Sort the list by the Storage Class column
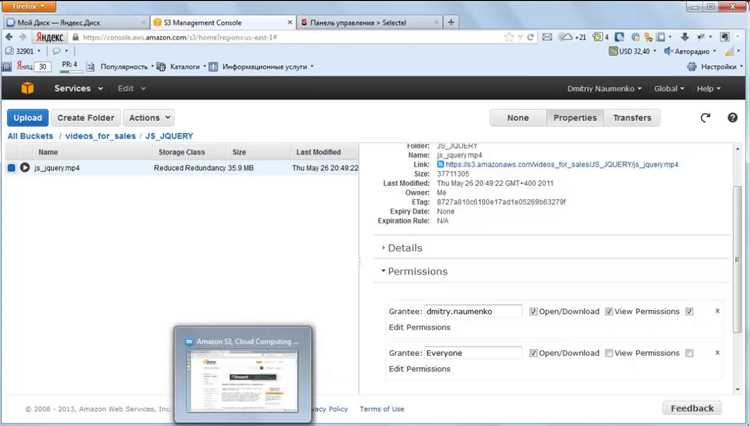The height and width of the screenshot is (426, 750). point(181,152)
